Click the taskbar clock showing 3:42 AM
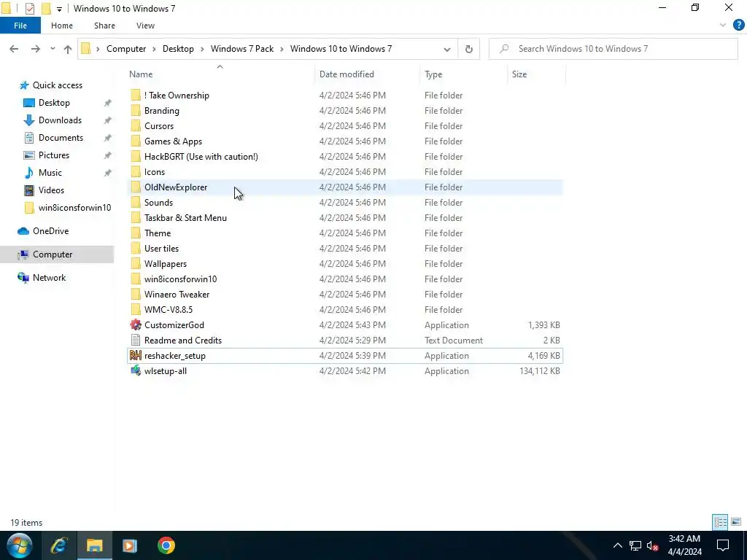747x560 pixels. pyautogui.click(x=684, y=545)
